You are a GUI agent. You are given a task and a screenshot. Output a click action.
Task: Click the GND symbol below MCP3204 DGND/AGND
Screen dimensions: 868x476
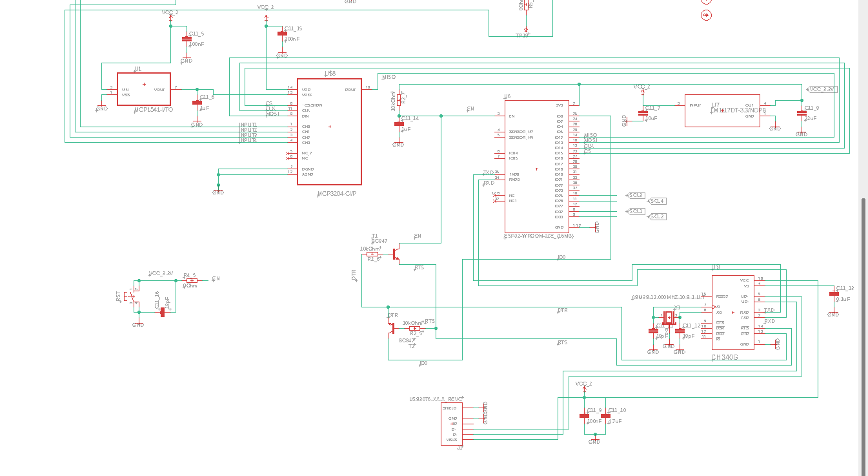click(x=218, y=191)
